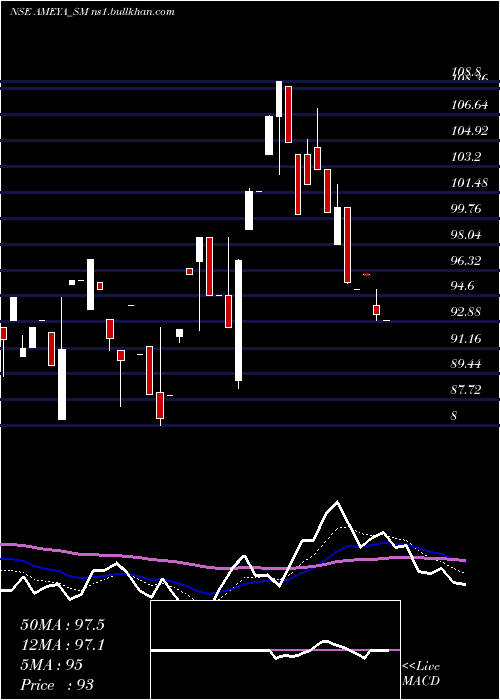
Task: Click the MACD inset chart box
Action: click(x=275, y=650)
